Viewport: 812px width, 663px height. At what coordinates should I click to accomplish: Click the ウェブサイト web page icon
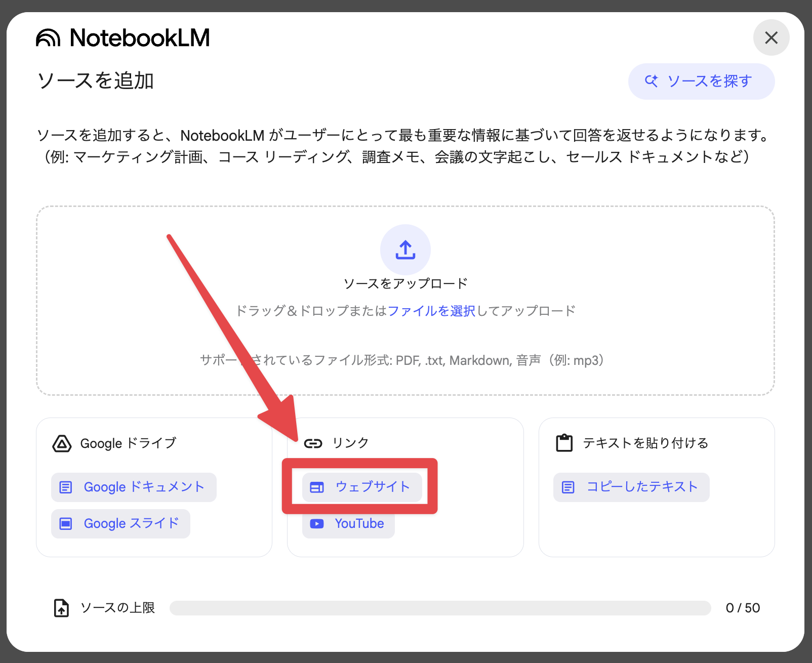[317, 487]
